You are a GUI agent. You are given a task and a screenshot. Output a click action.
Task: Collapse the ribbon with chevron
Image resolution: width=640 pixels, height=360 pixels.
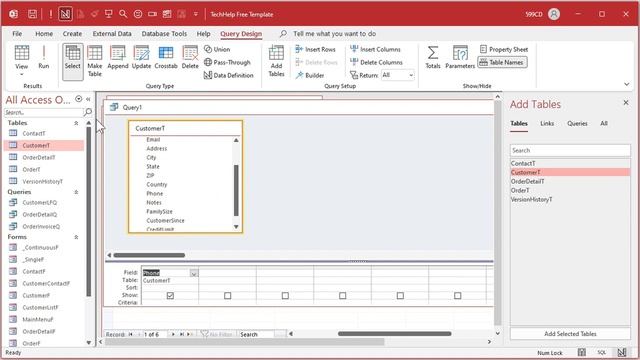pos(627,84)
